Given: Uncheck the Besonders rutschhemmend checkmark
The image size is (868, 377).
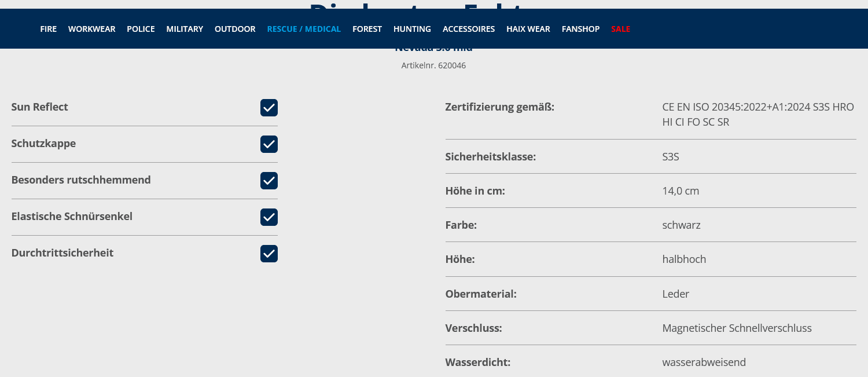Looking at the screenshot, I should pyautogui.click(x=269, y=181).
